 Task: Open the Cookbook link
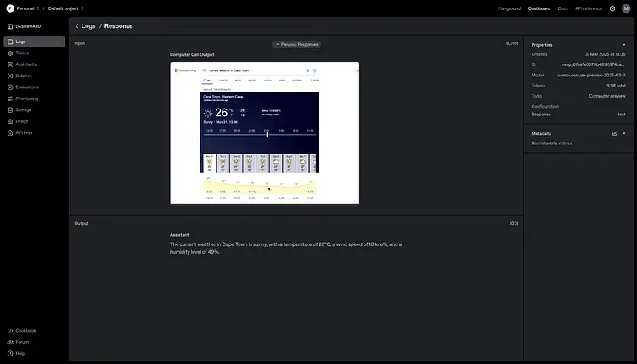click(x=25, y=330)
